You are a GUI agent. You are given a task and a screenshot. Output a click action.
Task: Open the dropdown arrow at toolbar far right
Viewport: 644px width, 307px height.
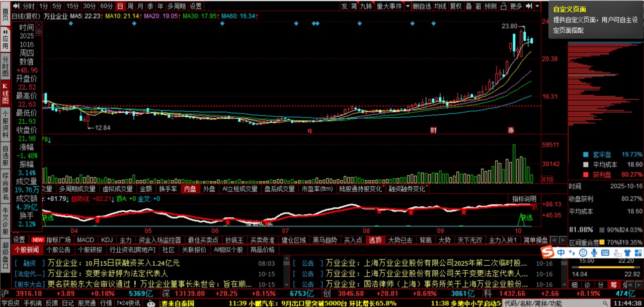537,6
